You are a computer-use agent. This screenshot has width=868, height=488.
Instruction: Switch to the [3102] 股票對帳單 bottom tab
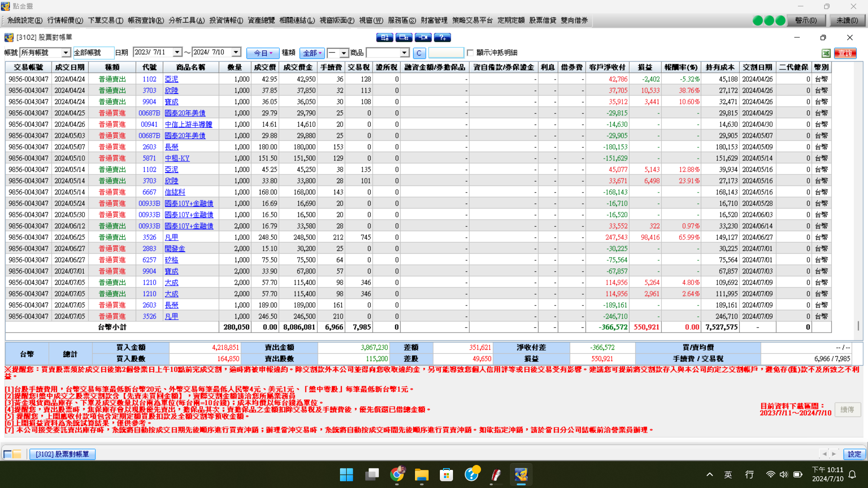62,454
